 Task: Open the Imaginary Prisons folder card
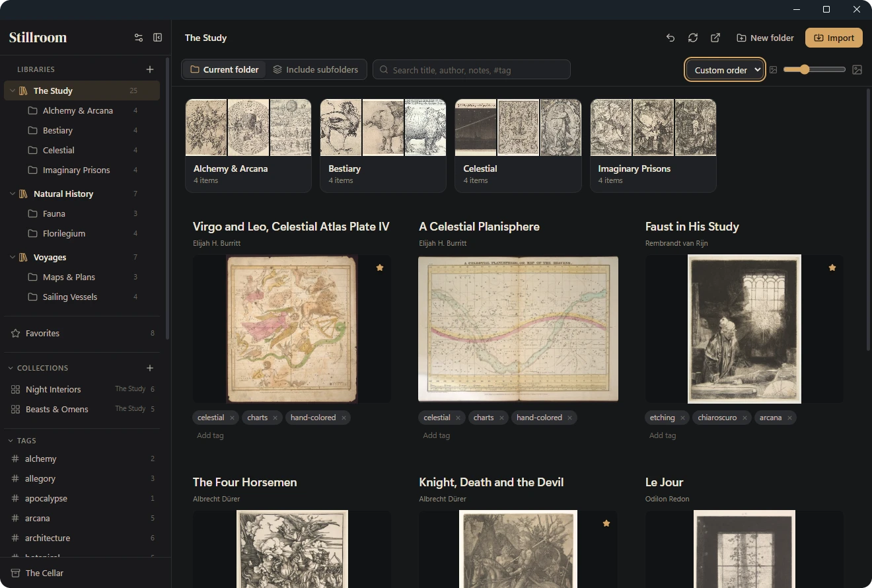coord(653,146)
